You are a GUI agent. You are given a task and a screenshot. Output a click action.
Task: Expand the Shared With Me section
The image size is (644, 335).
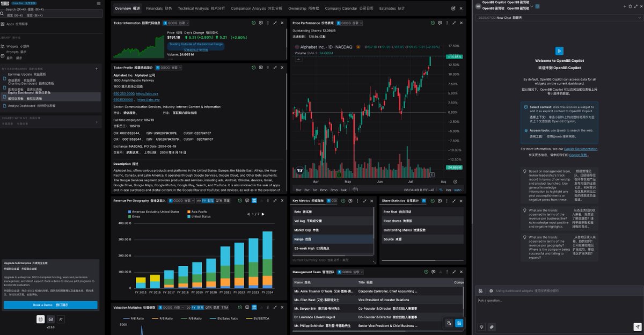point(97,122)
